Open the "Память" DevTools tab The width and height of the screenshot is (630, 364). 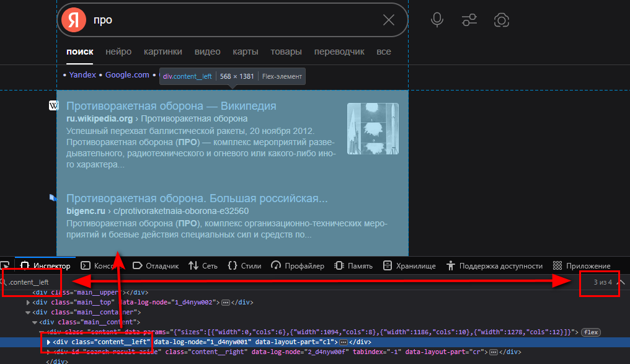[x=353, y=265]
